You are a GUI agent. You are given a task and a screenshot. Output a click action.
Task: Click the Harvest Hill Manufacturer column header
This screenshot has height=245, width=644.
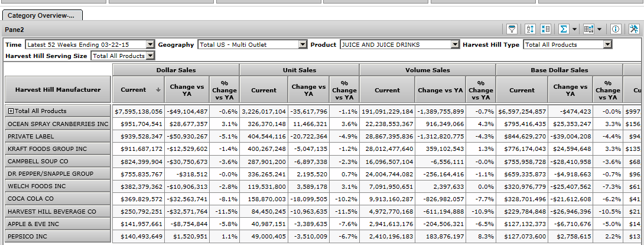click(x=58, y=90)
